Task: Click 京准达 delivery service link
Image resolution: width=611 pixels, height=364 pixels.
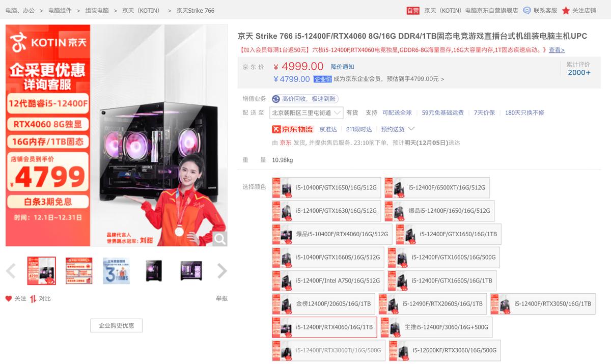Action: pyautogui.click(x=328, y=129)
